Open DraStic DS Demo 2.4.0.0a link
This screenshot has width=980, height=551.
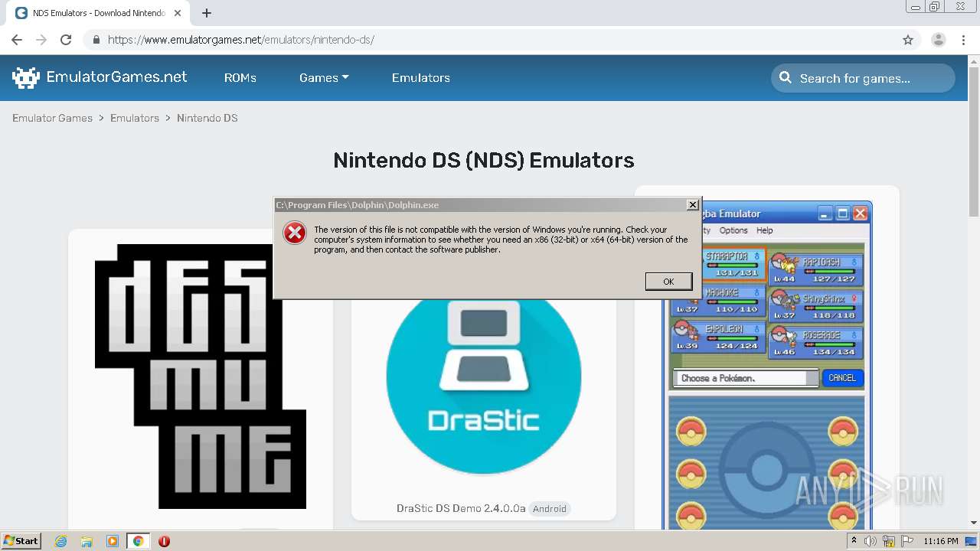(461, 508)
